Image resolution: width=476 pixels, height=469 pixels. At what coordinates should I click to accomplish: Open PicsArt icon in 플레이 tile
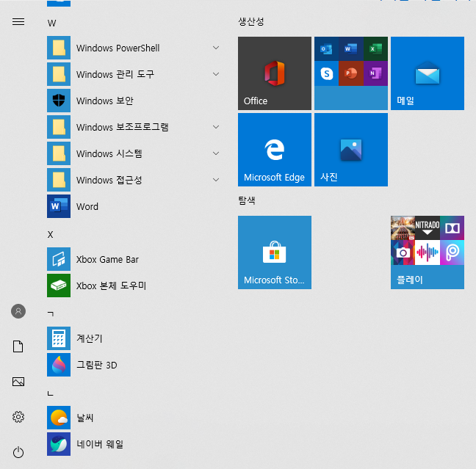tap(452, 252)
